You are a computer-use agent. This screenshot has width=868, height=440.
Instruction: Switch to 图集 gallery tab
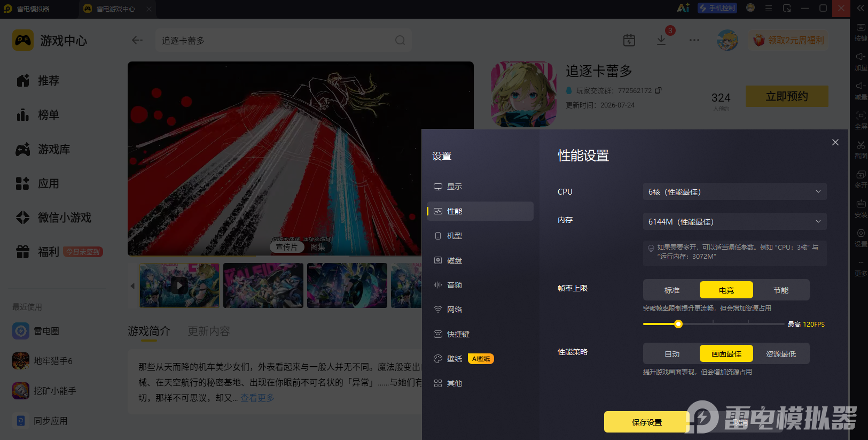coord(318,247)
